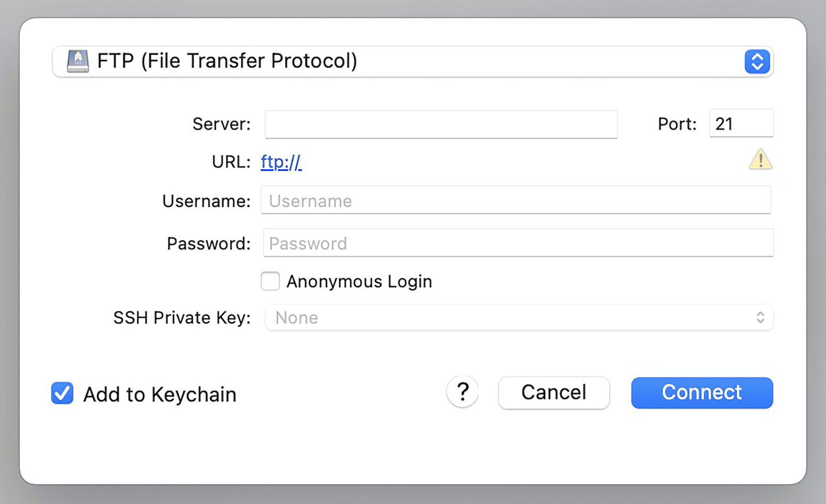This screenshot has width=826, height=504.
Task: Click the SSH Private Key chevron icon
Action: [759, 318]
